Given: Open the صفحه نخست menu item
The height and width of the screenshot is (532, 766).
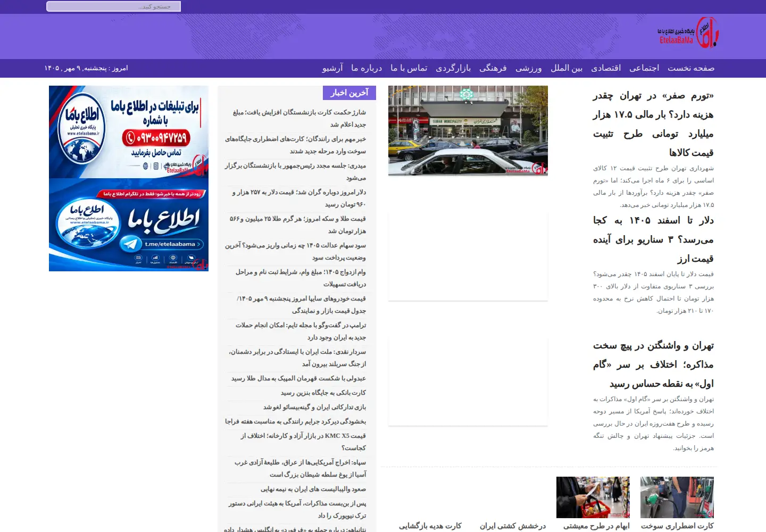Looking at the screenshot, I should 691,68.
